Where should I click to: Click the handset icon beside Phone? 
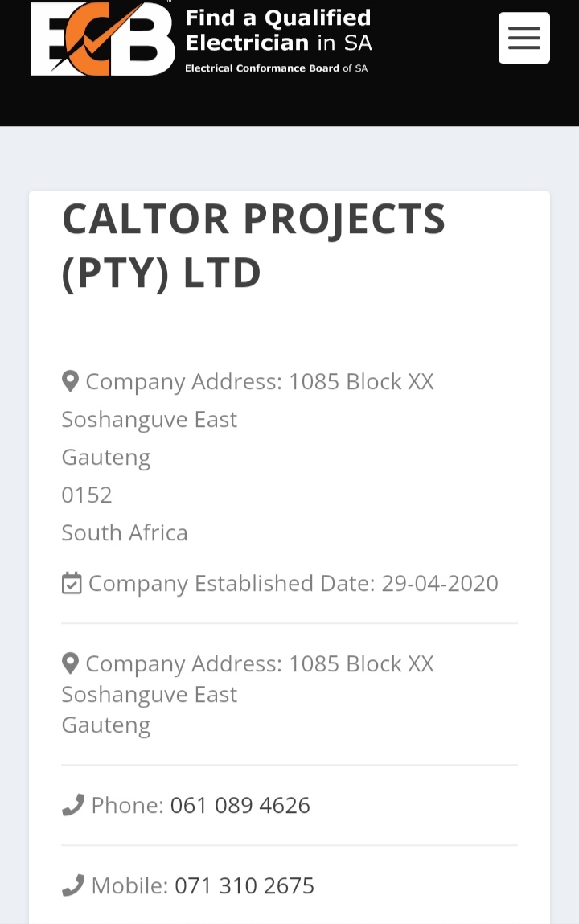(72, 805)
